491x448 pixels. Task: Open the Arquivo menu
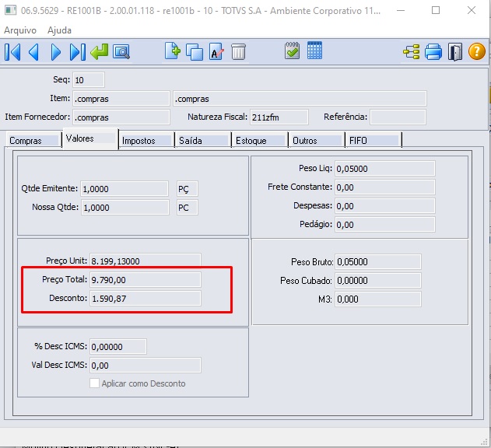pyautogui.click(x=20, y=30)
